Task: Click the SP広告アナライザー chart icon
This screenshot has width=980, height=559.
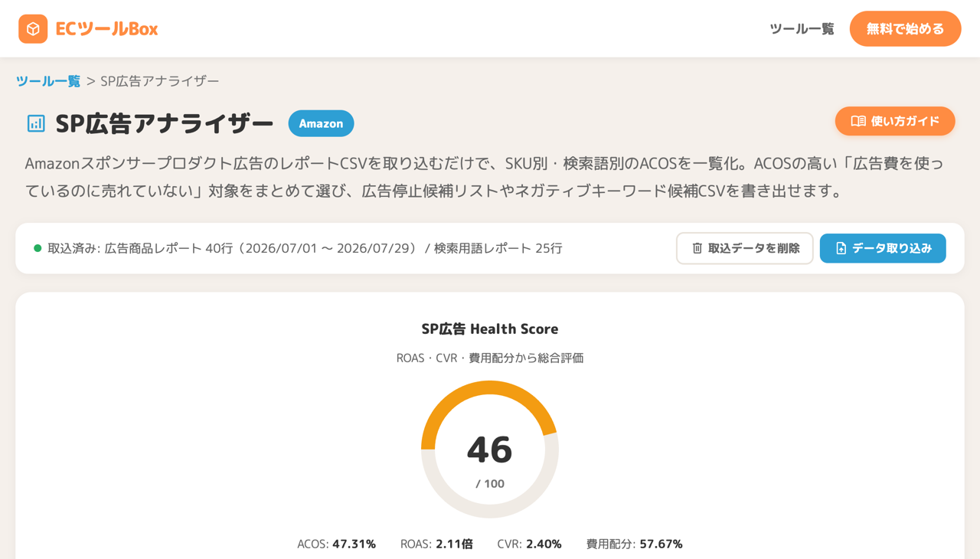Action: coord(36,123)
